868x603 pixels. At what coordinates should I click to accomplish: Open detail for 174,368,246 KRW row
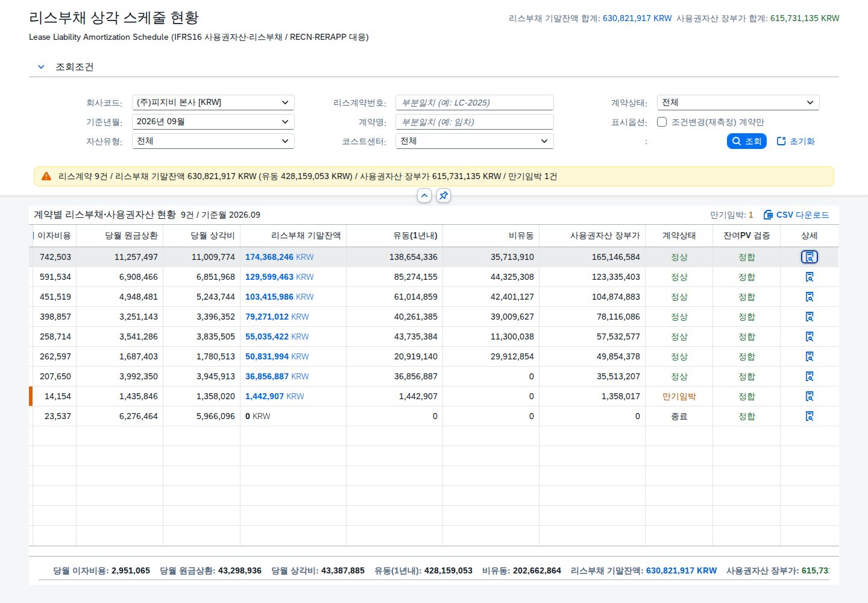(x=810, y=257)
